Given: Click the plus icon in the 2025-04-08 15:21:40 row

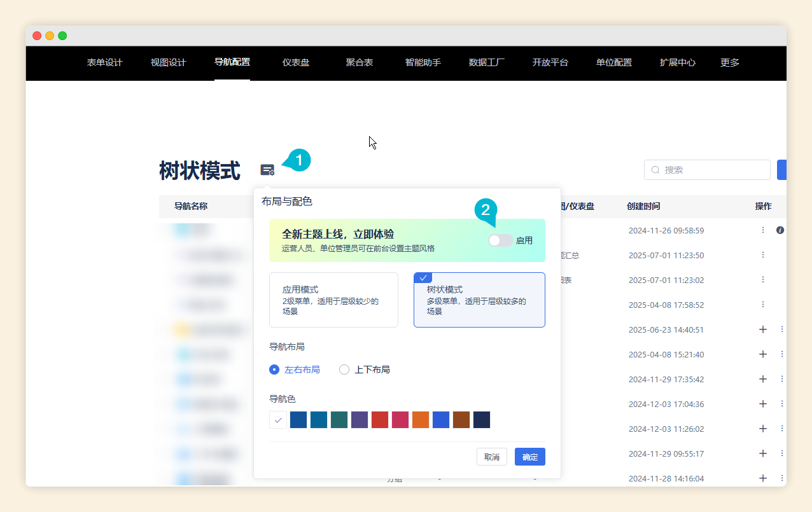Looking at the screenshot, I should click(763, 354).
